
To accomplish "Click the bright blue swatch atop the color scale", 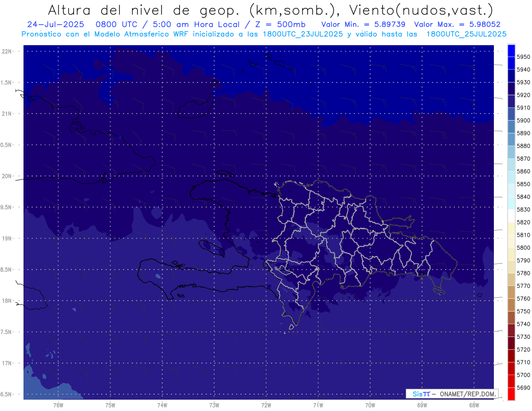I will pos(511,50).
